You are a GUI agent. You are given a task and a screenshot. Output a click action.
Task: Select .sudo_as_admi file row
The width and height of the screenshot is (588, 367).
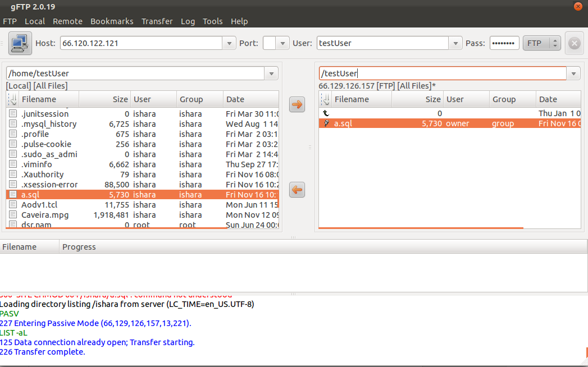[x=143, y=154]
